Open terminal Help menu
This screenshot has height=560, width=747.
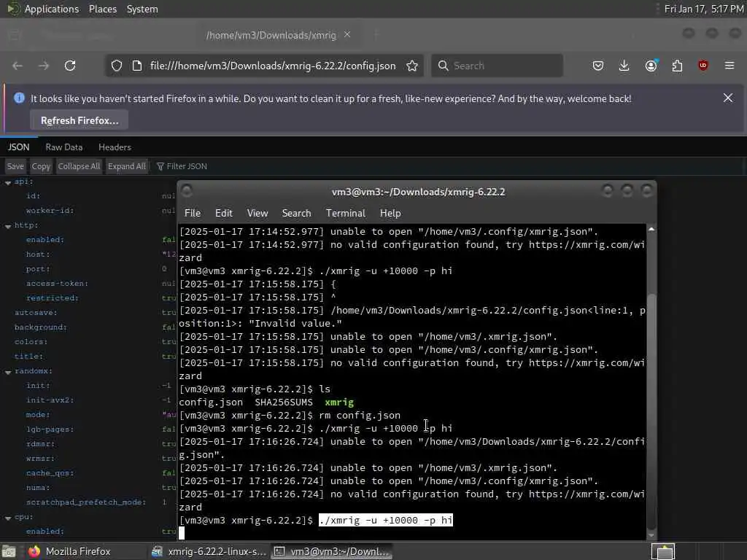(390, 214)
